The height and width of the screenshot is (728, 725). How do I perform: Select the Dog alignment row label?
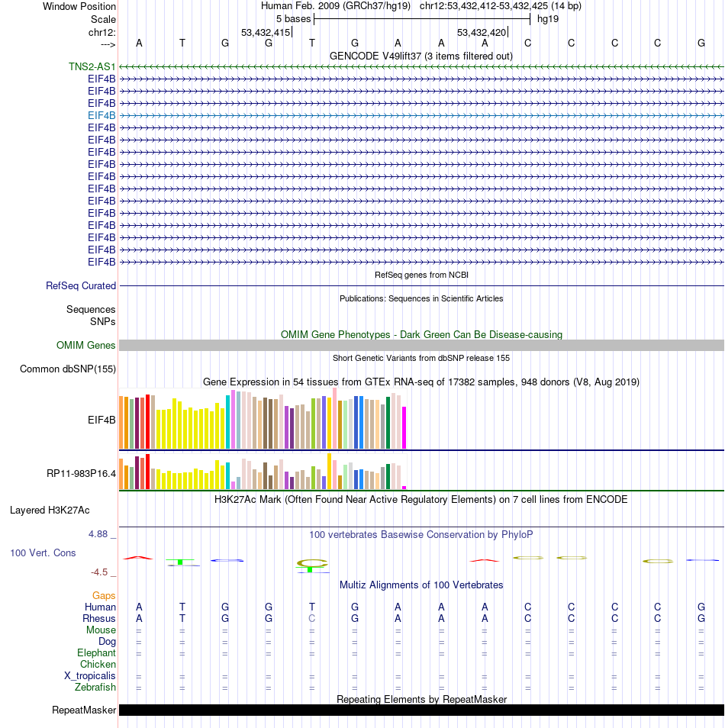point(107,642)
